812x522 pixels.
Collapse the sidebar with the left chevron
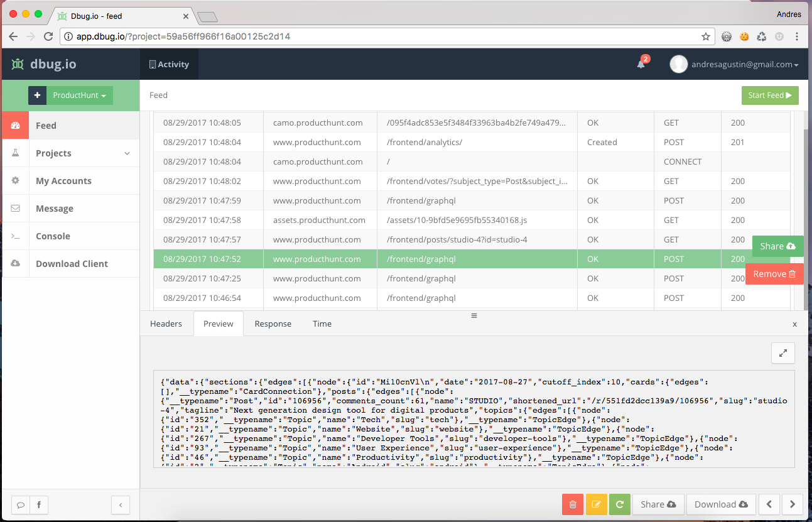click(120, 504)
